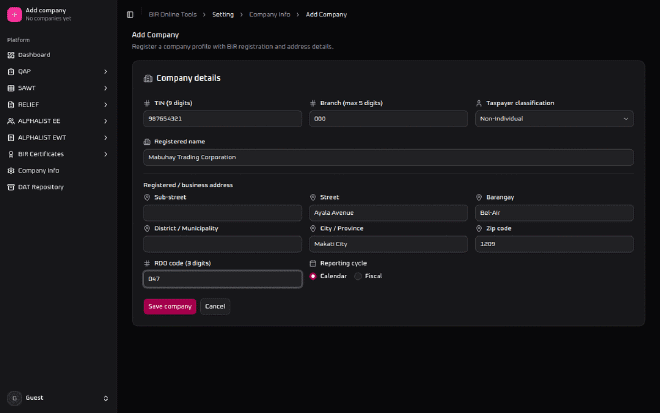Image resolution: width=660 pixels, height=413 pixels.
Task: Click the ALPHALIST EWT icon
Action: point(11,138)
